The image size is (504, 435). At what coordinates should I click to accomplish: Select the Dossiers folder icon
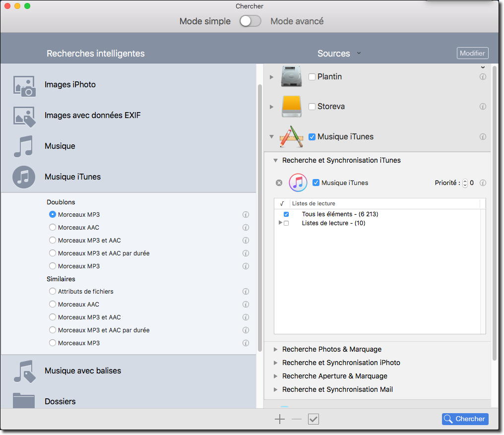24,400
